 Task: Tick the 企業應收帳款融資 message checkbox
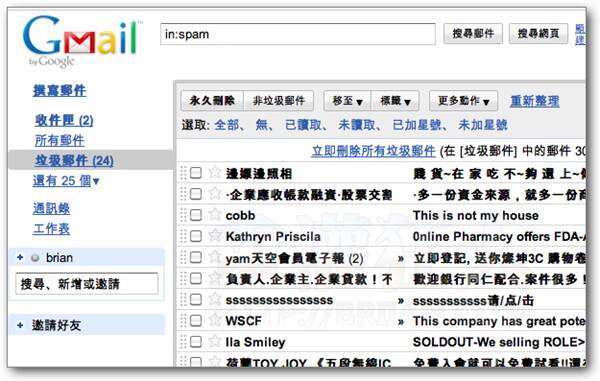tap(196, 194)
